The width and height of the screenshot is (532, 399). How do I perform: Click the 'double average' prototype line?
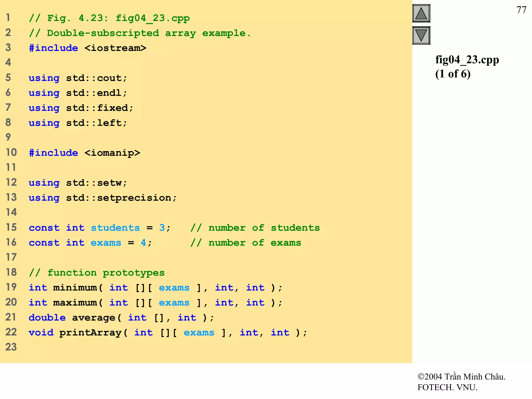pyautogui.click(x=122, y=318)
